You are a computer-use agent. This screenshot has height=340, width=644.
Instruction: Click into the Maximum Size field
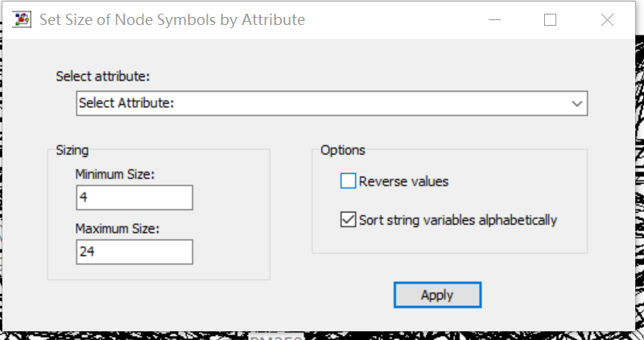pyautogui.click(x=134, y=252)
